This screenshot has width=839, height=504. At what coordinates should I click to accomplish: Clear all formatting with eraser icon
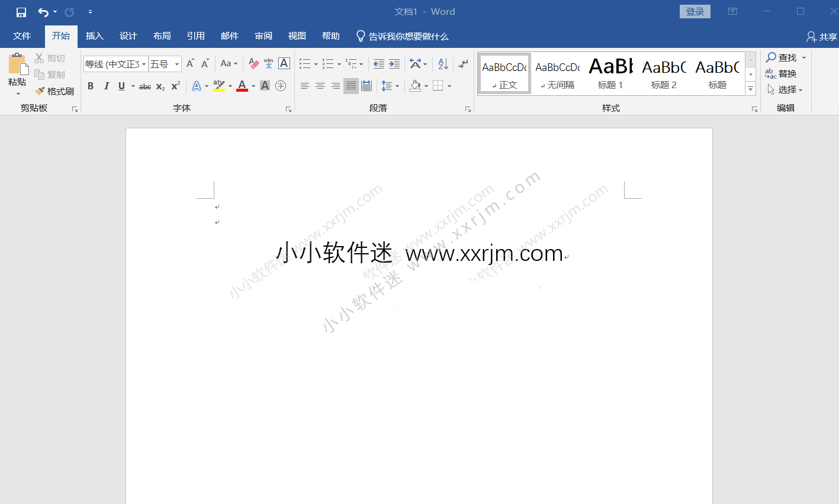coord(254,63)
